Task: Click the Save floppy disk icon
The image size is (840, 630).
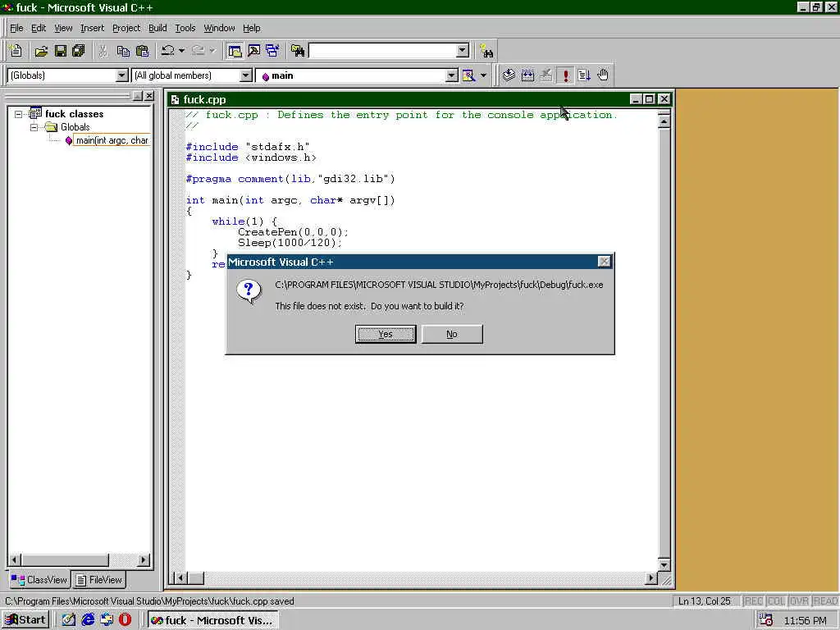Action: (x=60, y=51)
